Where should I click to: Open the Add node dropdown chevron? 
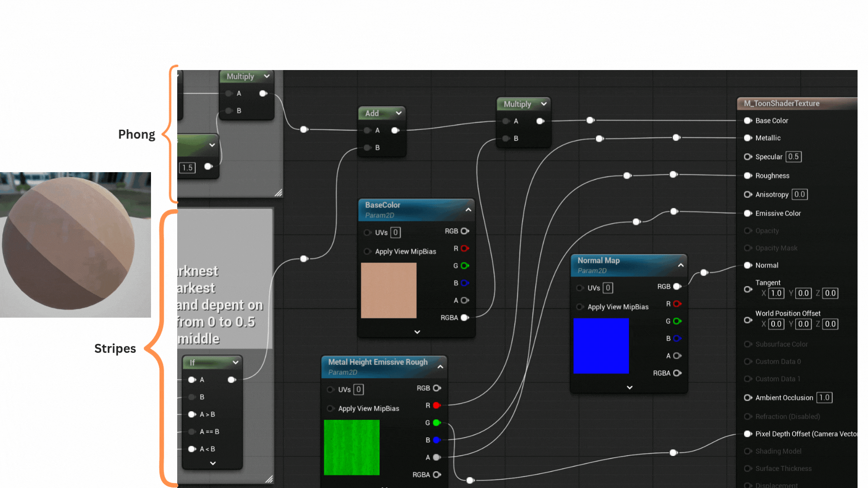point(399,113)
